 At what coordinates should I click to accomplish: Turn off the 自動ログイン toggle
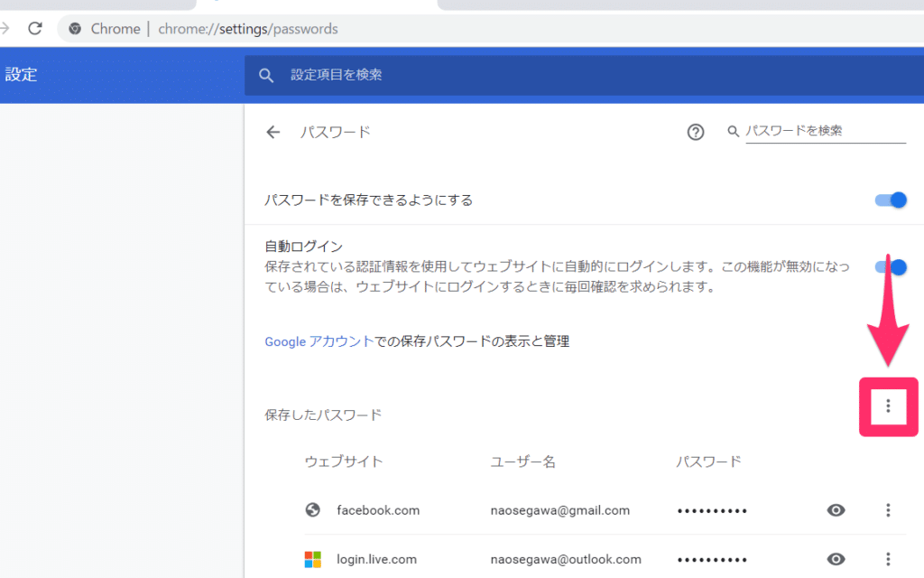(890, 266)
